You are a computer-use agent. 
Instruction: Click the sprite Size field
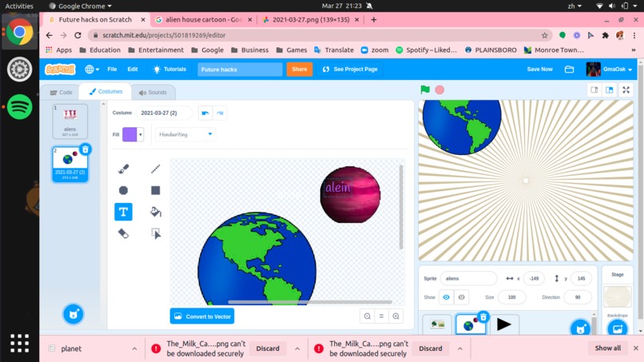pyautogui.click(x=511, y=297)
